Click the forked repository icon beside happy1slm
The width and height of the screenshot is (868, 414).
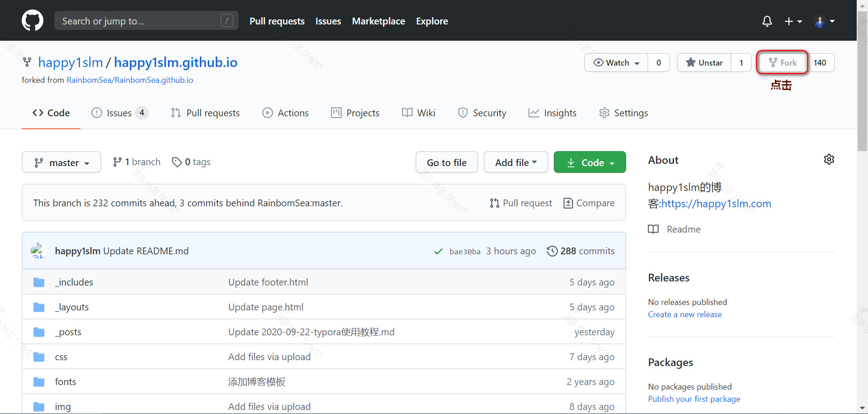(x=27, y=62)
